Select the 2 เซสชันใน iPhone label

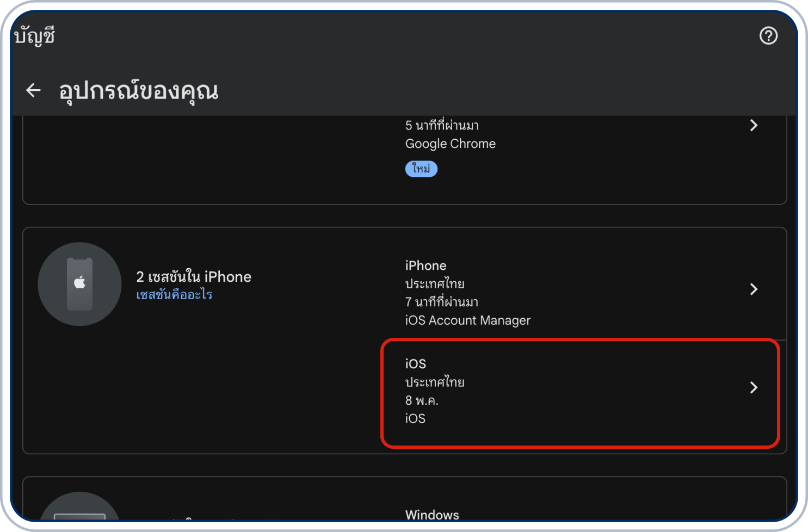click(x=194, y=277)
